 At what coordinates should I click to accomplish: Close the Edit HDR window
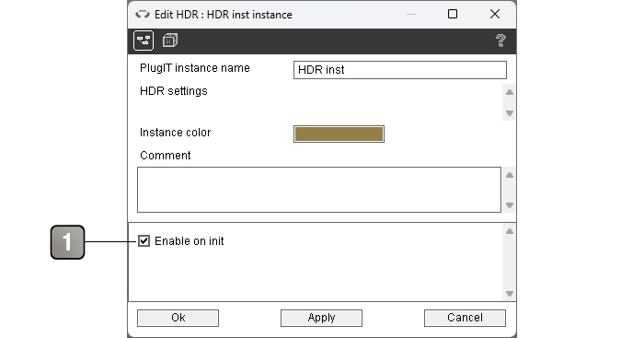pyautogui.click(x=495, y=14)
